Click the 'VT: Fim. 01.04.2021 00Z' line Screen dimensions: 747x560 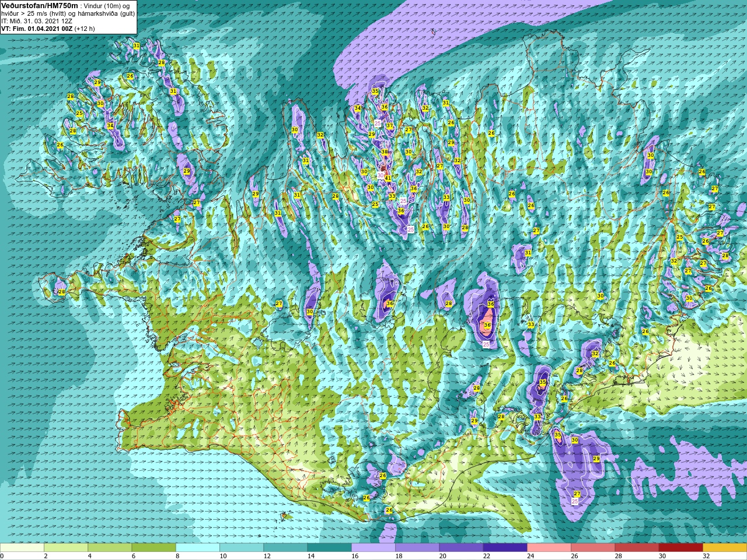pos(37,29)
